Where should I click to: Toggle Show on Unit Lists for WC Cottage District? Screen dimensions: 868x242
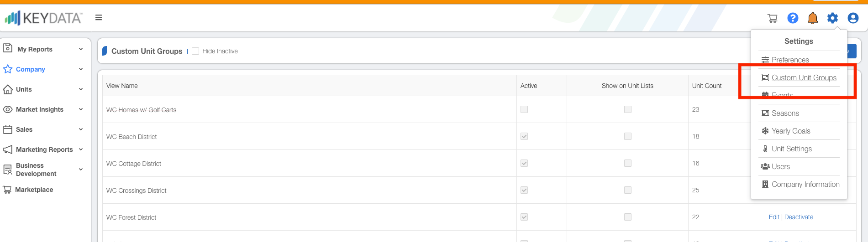(628, 163)
